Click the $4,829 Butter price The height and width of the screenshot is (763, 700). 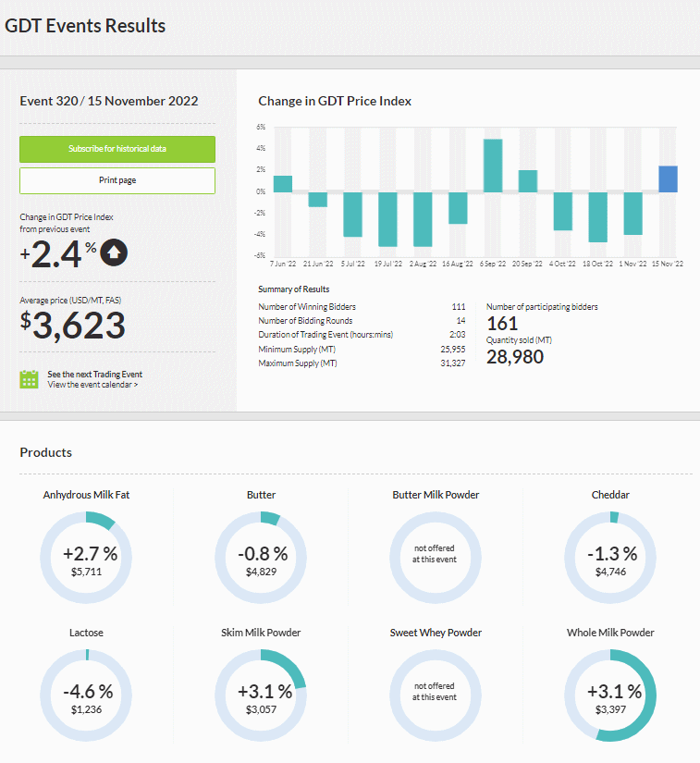tap(261, 572)
